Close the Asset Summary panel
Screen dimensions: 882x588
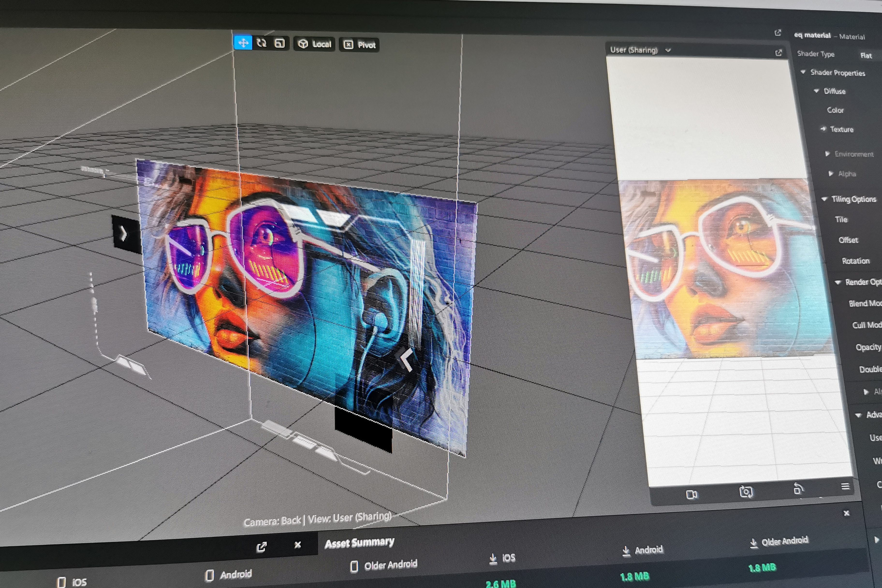(846, 513)
